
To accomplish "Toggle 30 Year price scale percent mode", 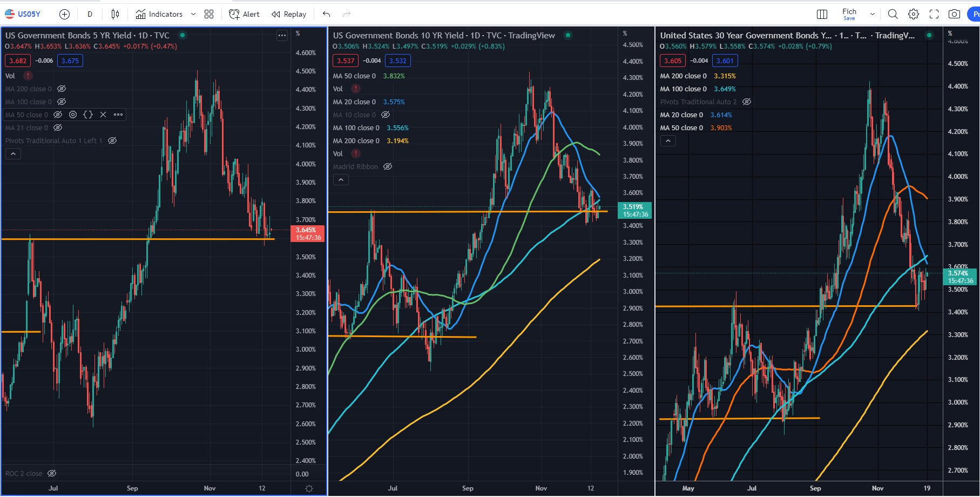I will click(950, 33).
